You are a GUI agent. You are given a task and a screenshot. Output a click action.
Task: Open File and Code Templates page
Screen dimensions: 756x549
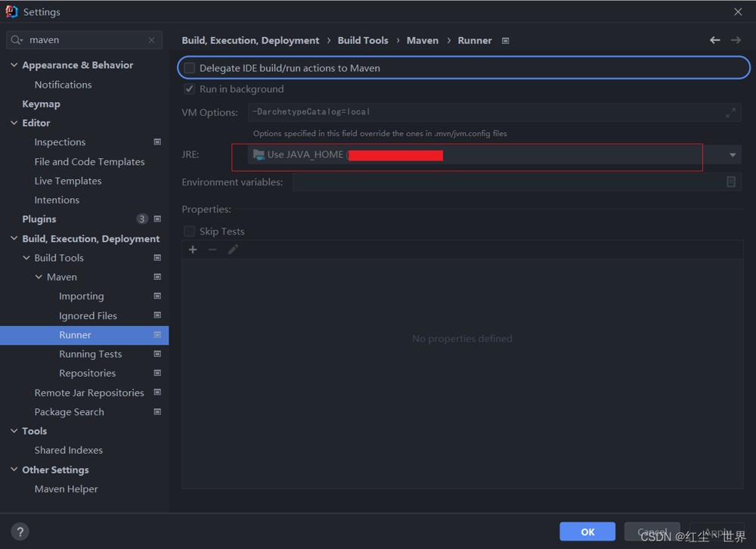click(89, 162)
